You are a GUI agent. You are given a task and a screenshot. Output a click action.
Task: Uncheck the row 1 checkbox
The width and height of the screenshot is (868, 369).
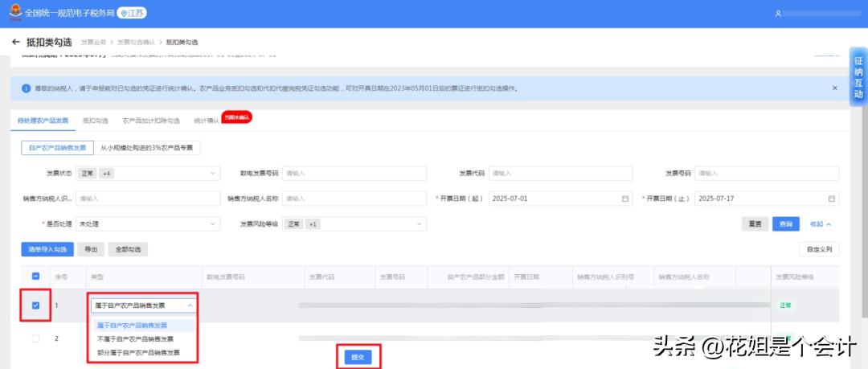tap(36, 305)
